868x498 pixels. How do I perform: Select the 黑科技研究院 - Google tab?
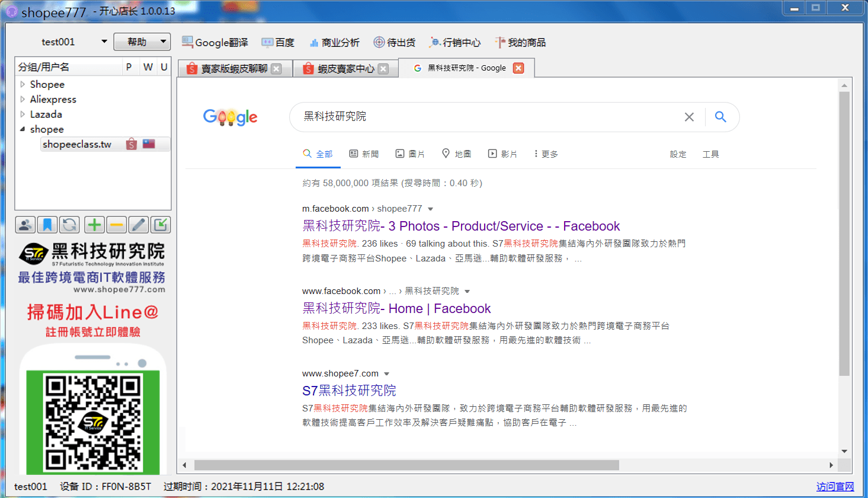point(467,68)
